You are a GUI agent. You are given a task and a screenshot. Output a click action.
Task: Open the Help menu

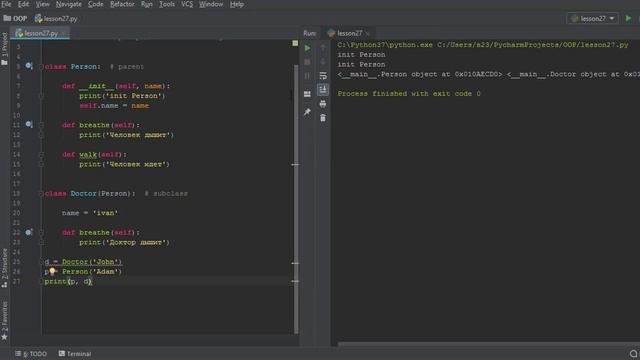(237, 4)
